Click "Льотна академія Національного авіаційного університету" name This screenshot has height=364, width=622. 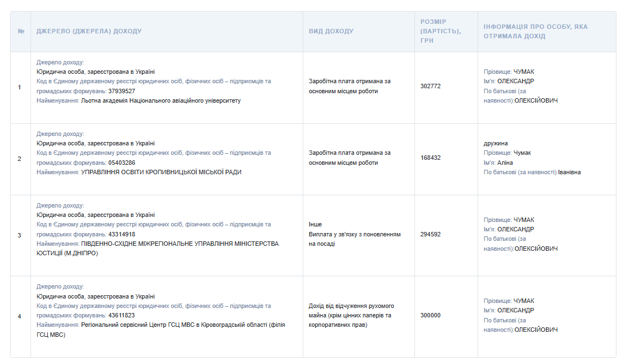pos(160,100)
